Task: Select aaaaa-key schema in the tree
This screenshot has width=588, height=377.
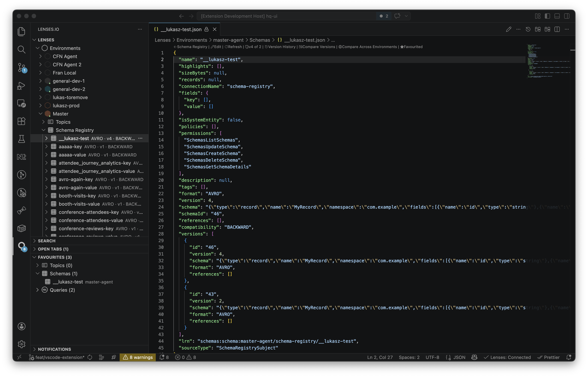Action: click(90, 146)
